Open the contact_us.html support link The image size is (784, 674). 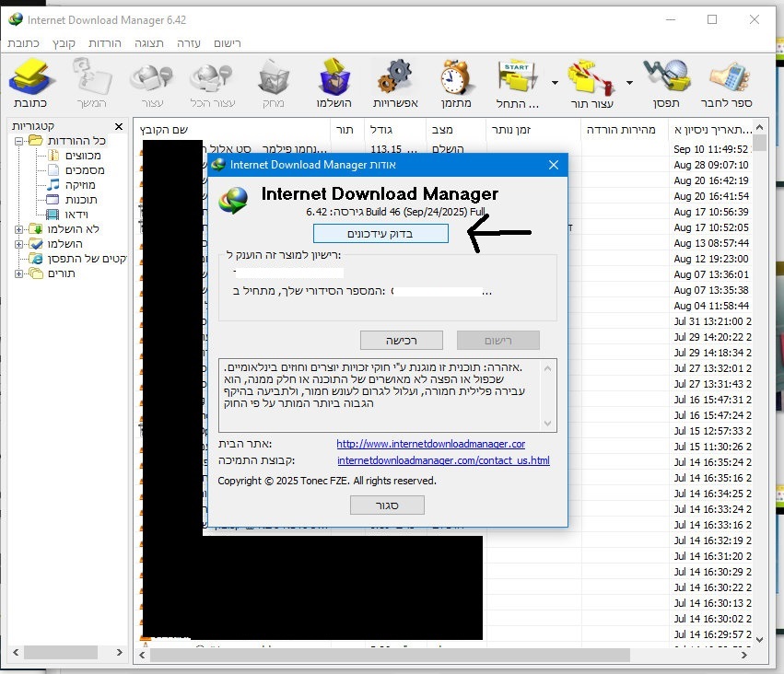point(443,460)
